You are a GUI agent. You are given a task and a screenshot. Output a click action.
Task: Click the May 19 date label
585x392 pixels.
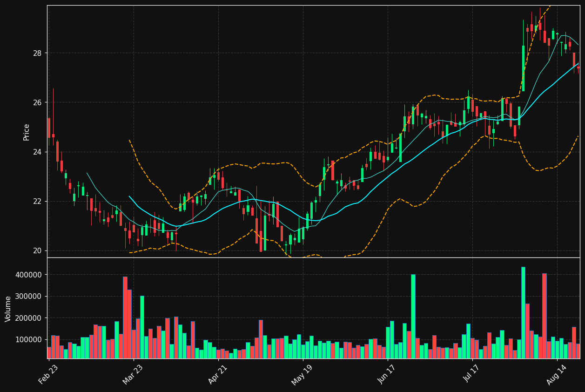[303, 375]
